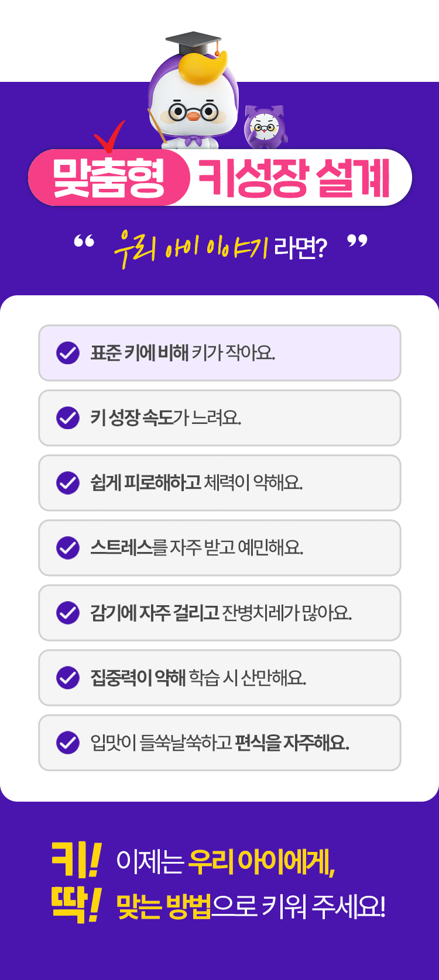Click the red checkmark above 맞춤형

pos(111,135)
